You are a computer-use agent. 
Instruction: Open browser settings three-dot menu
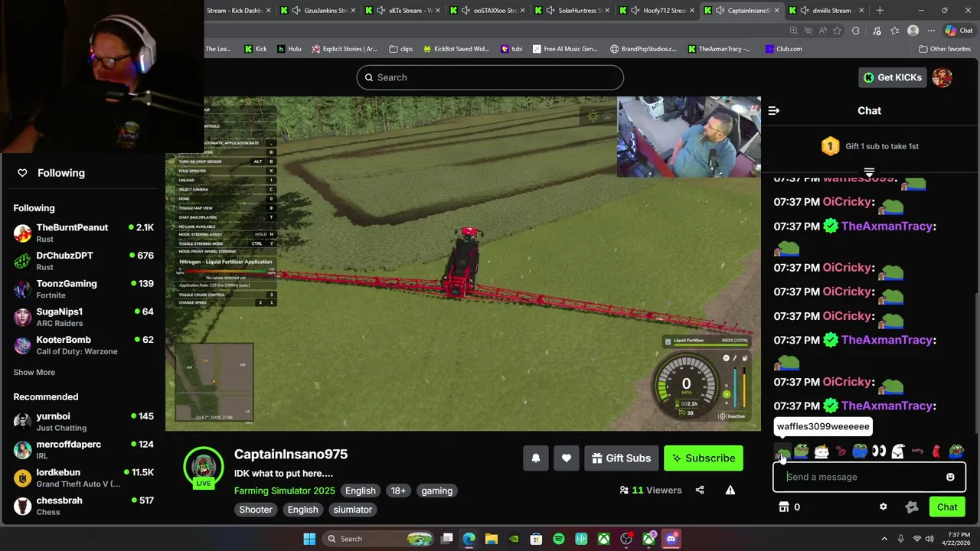(932, 31)
